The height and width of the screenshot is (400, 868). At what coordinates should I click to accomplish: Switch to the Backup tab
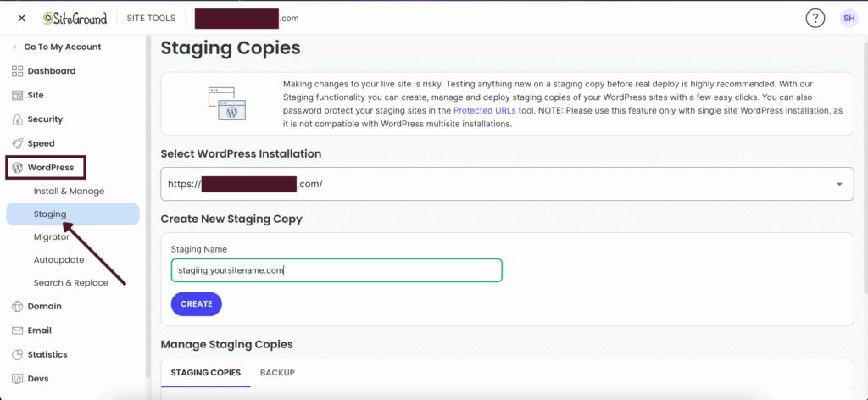click(x=277, y=373)
